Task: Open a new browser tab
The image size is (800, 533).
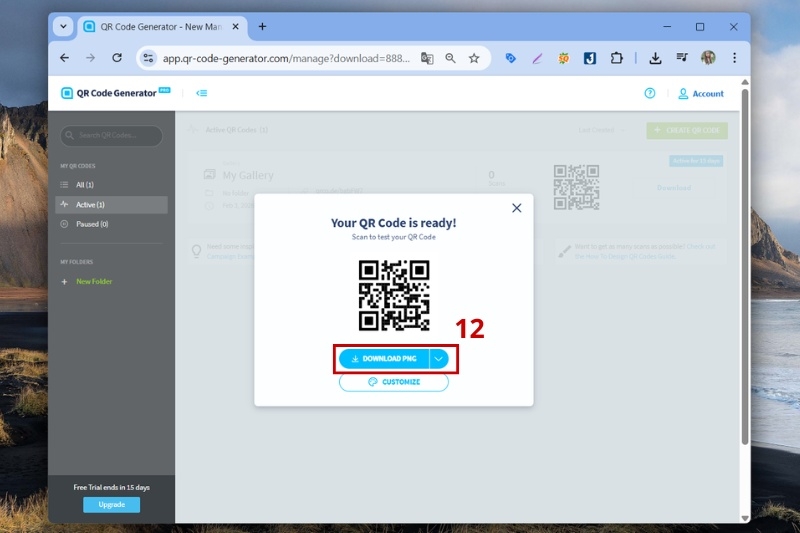Action: click(x=262, y=27)
